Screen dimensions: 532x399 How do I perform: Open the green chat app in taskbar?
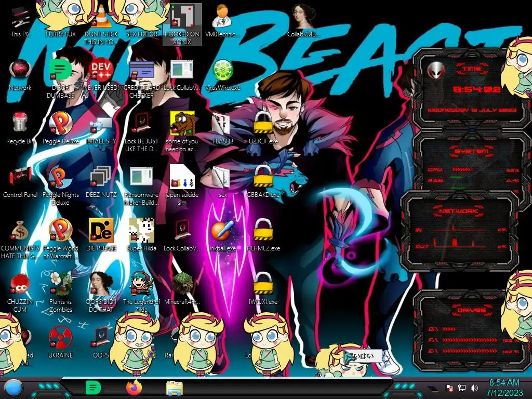(x=94, y=388)
